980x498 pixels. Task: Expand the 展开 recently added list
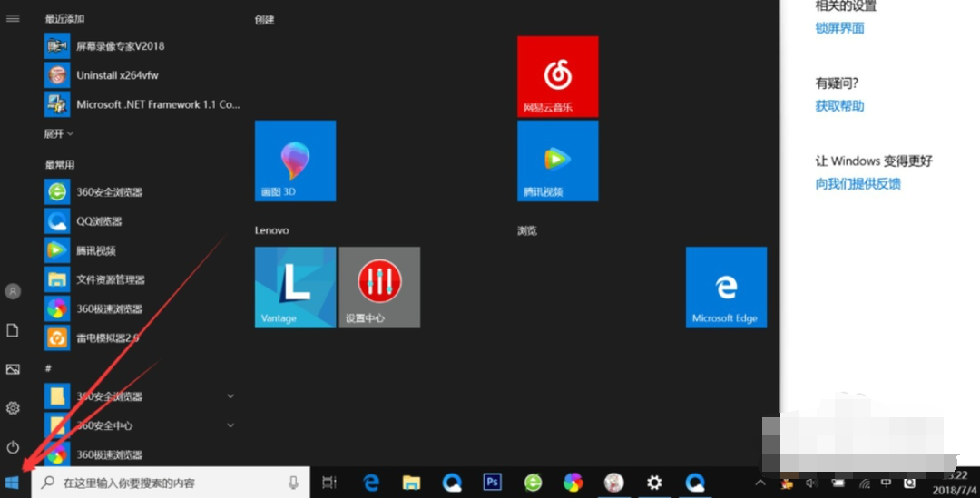(x=59, y=133)
